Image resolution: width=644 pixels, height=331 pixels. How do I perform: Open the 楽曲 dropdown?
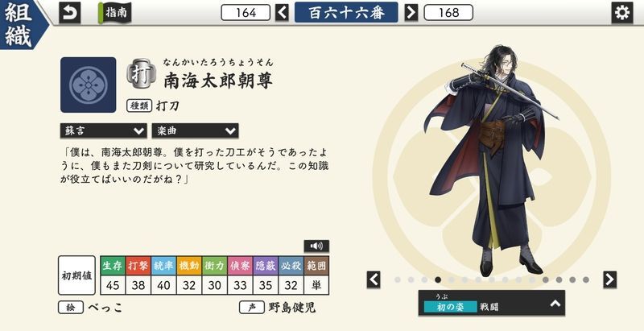[195, 131]
